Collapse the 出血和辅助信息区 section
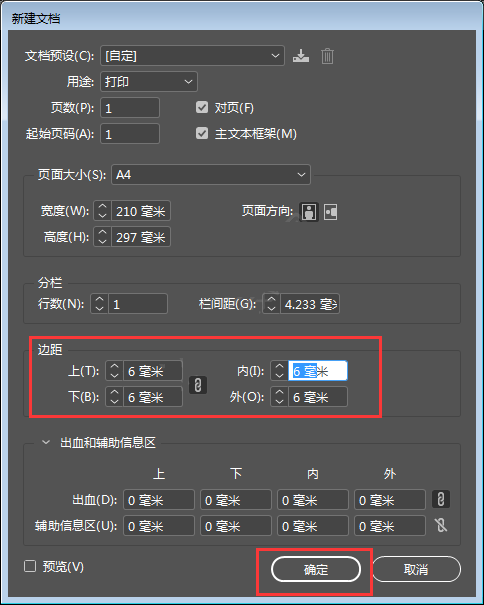Screen dimensions: 484x605 [46, 442]
